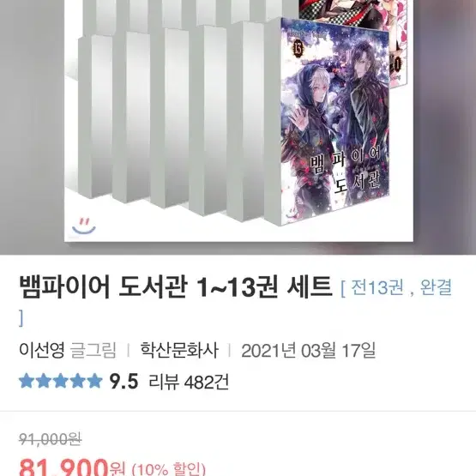Open 리뷰 482건 reviews
476x476 pixels.
(x=189, y=382)
